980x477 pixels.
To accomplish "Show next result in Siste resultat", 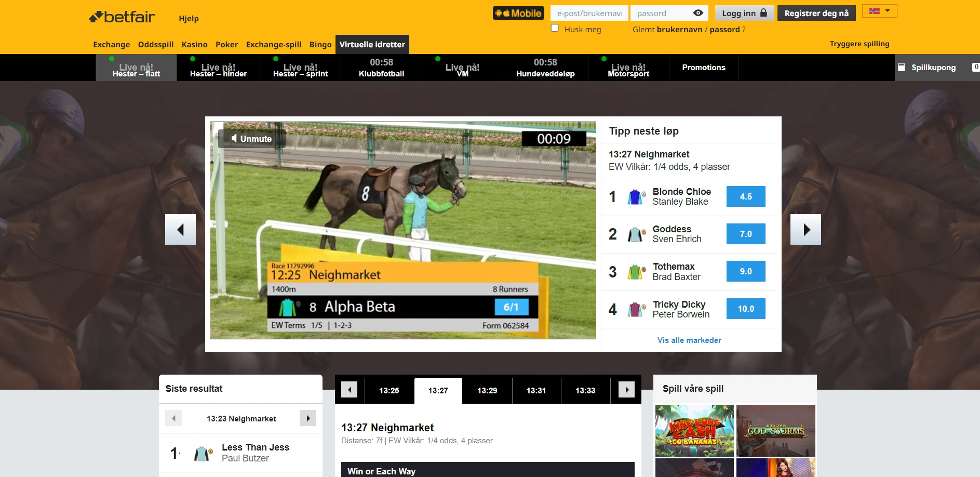I will click(308, 418).
